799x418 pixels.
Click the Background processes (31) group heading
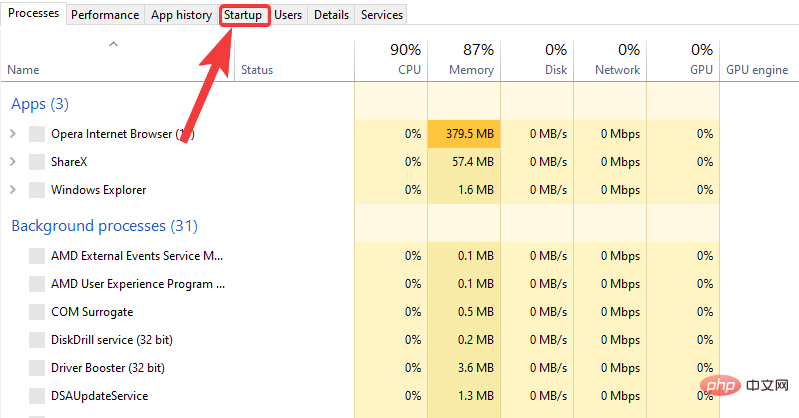pyautogui.click(x=104, y=226)
